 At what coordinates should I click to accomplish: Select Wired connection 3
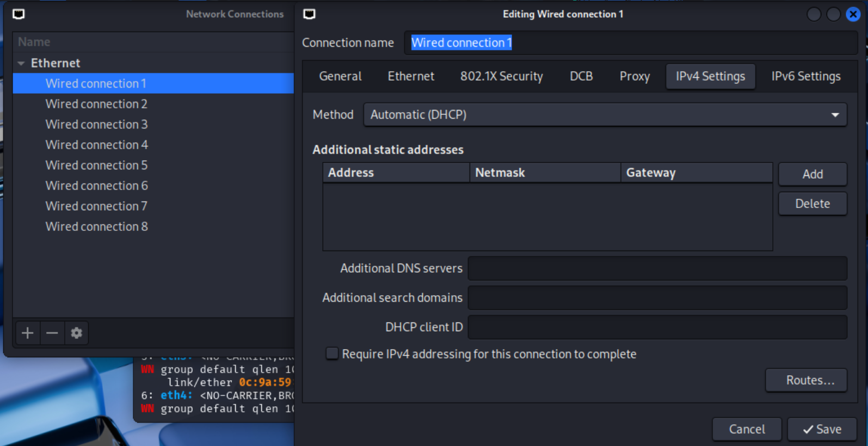153,124
